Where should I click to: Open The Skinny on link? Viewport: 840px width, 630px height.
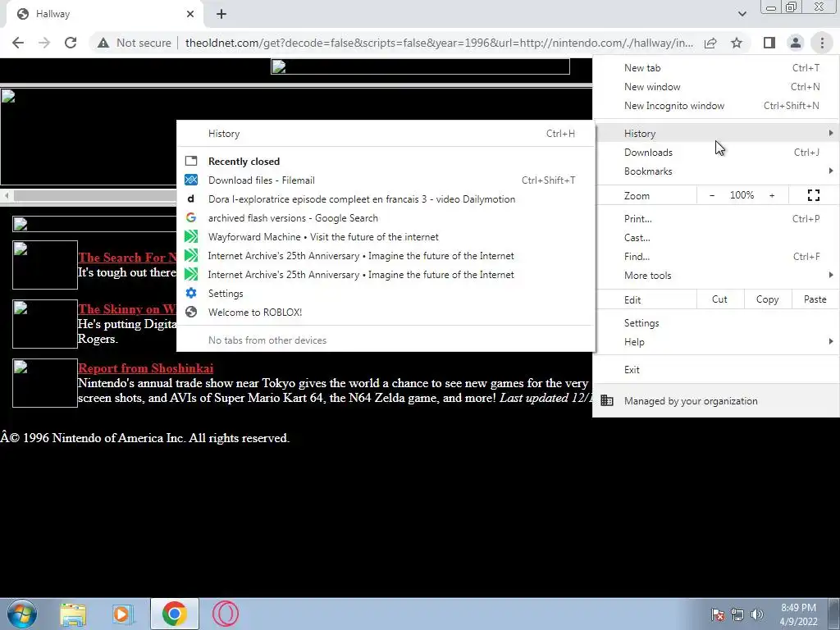pos(127,309)
